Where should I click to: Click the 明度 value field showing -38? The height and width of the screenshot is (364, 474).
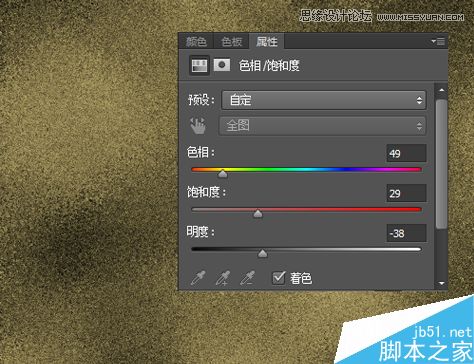point(406,233)
